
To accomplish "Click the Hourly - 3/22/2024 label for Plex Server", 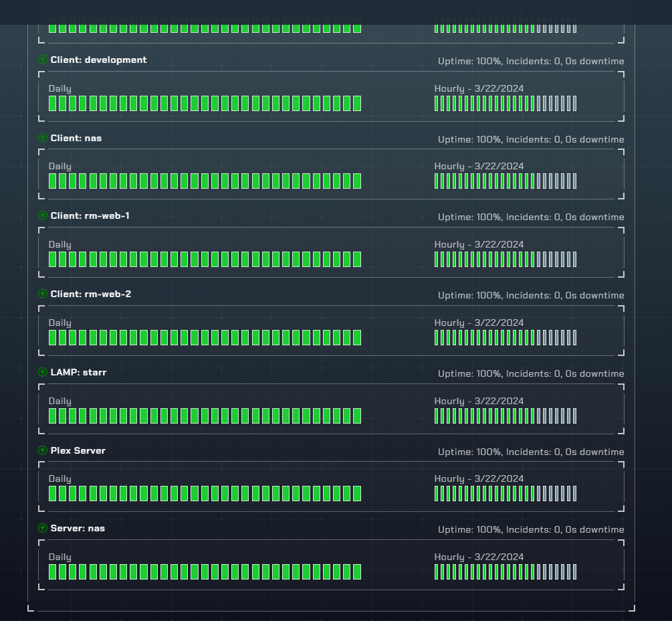I will (x=479, y=478).
